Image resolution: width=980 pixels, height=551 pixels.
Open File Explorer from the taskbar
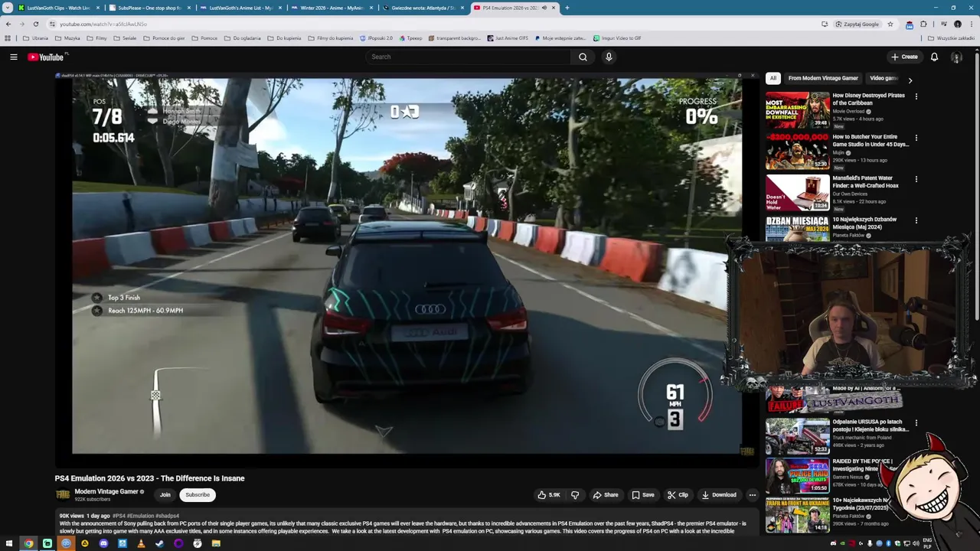(x=216, y=543)
